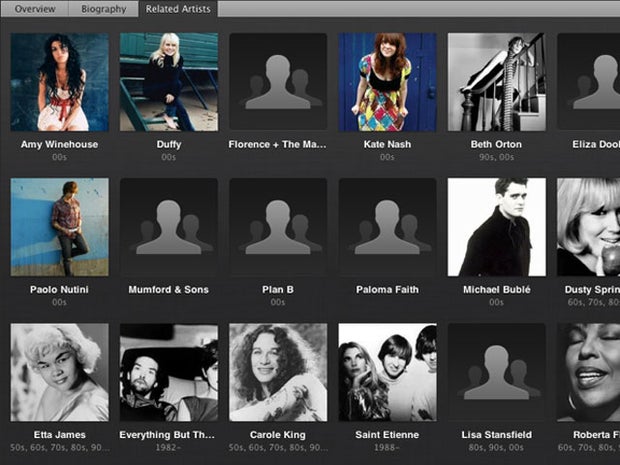Image resolution: width=620 pixels, height=465 pixels.
Task: Open Everything But The Girl photo
Action: click(169, 372)
